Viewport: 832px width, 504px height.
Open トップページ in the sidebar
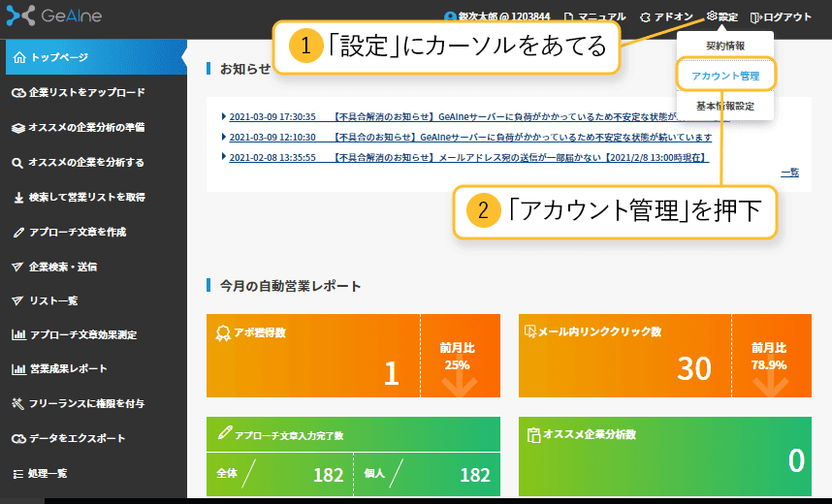(96, 57)
